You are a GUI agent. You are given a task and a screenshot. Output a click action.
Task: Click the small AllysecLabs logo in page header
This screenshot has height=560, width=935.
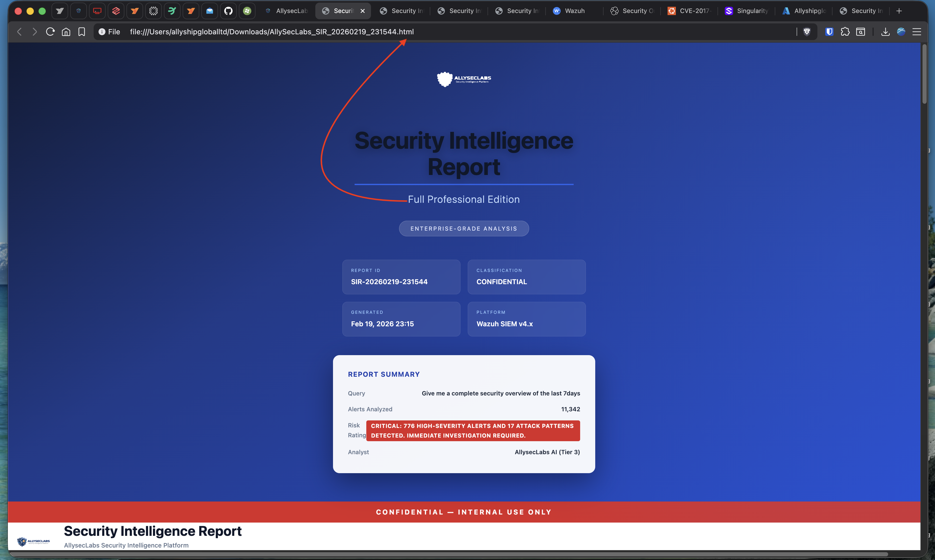tap(34, 542)
